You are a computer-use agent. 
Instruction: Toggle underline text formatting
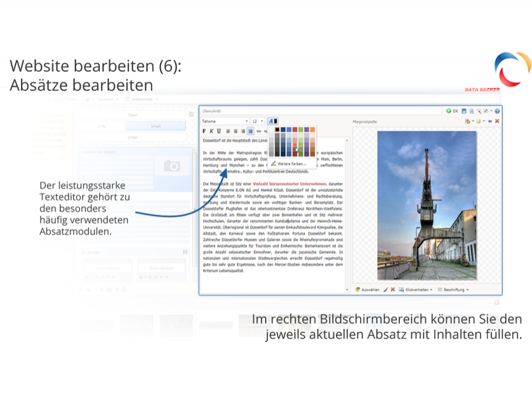click(x=218, y=131)
